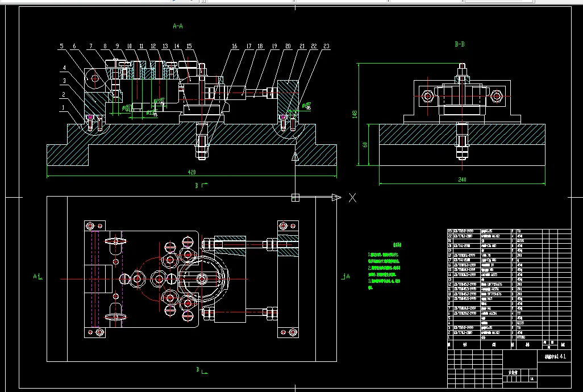Select part balloon number 1

pyautogui.click(x=63, y=108)
